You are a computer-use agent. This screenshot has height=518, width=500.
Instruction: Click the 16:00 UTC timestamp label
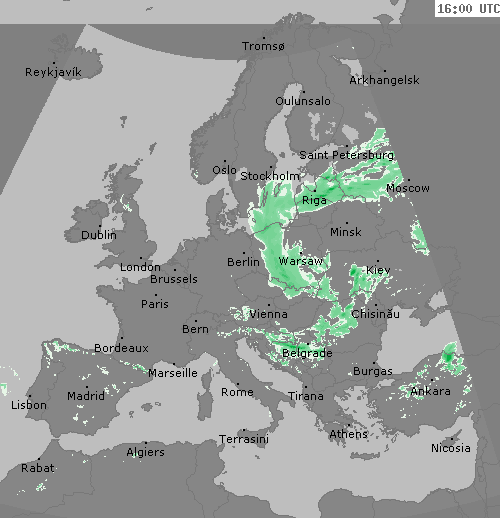[x=468, y=9]
